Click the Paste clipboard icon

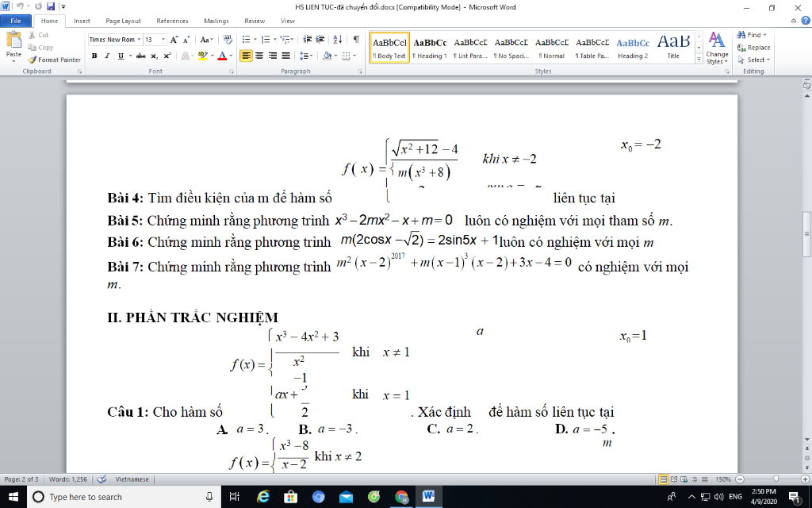(x=13, y=40)
